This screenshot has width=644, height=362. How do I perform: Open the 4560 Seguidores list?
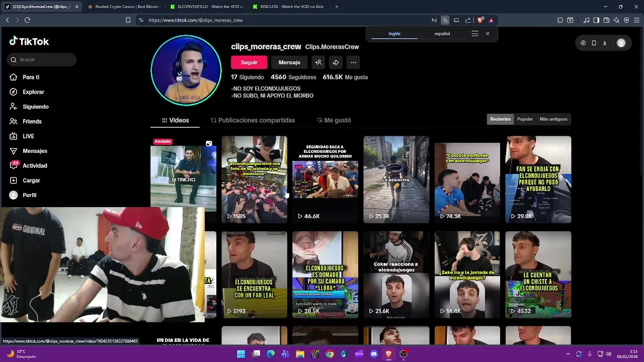[x=293, y=77]
